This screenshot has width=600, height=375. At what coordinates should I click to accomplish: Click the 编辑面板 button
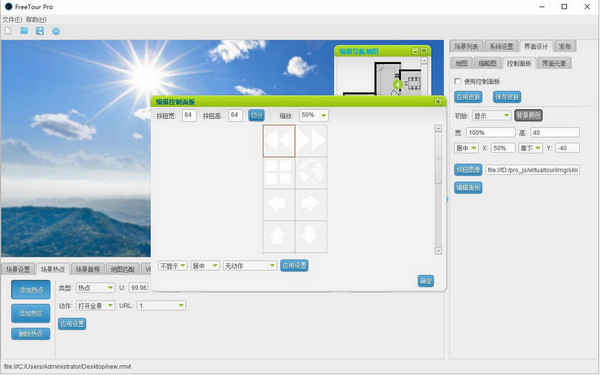[468, 188]
